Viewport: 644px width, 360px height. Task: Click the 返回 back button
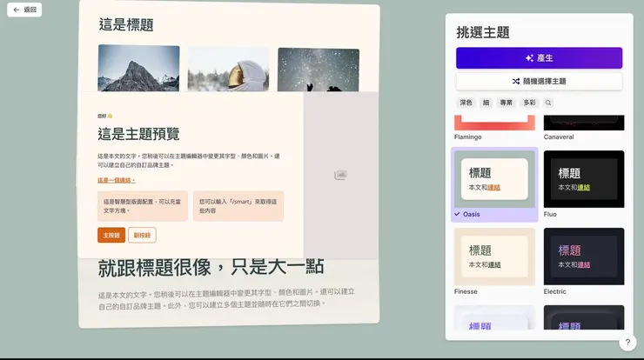coord(24,10)
